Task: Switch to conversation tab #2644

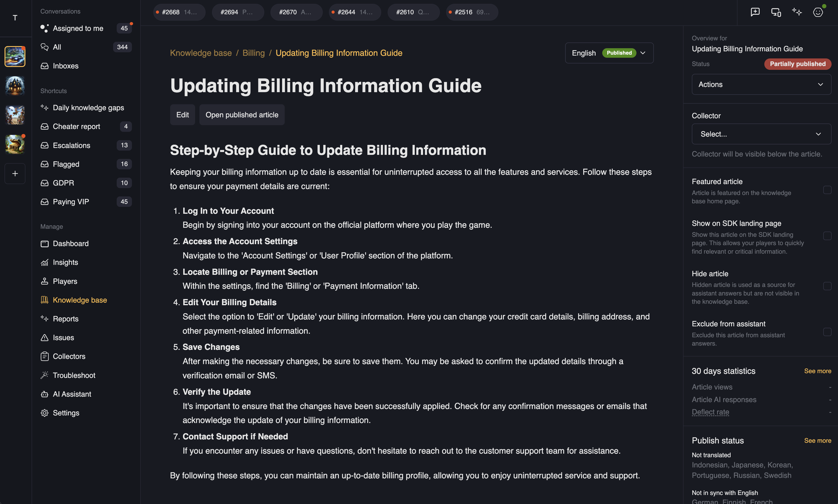Action: pyautogui.click(x=354, y=12)
